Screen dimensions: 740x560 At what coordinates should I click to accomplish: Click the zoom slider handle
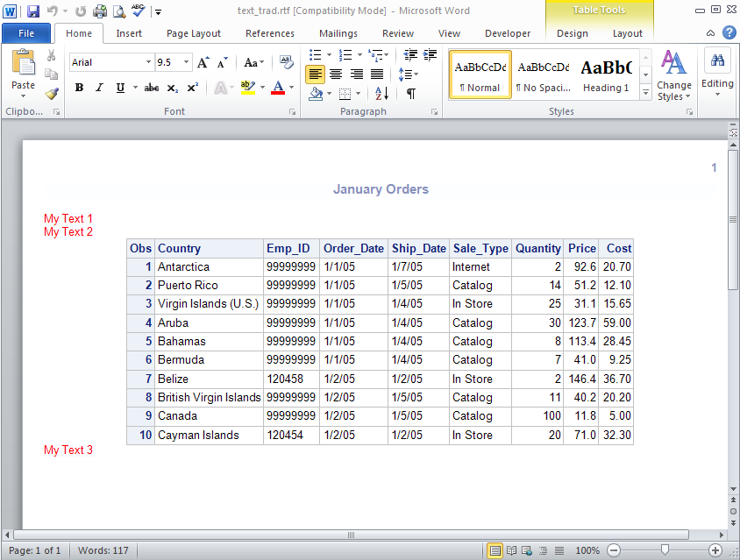point(665,550)
